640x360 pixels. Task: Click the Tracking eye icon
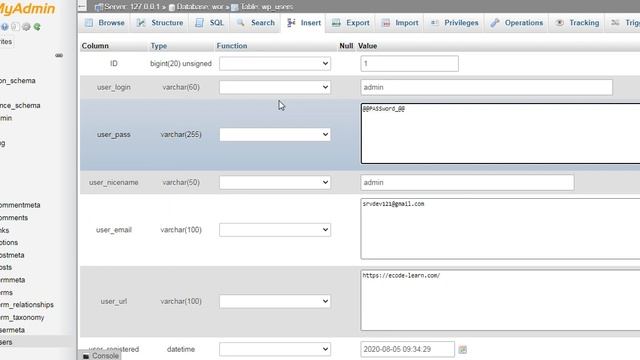pyautogui.click(x=560, y=23)
